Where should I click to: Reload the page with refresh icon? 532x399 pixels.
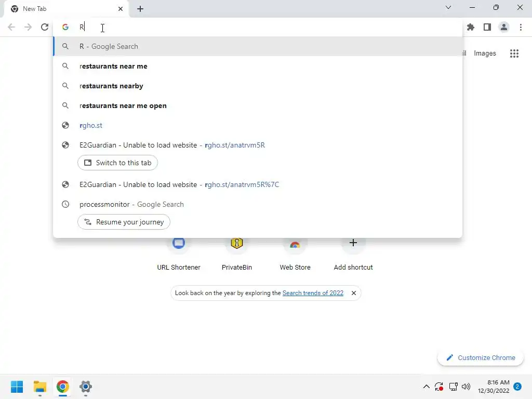coord(45,27)
